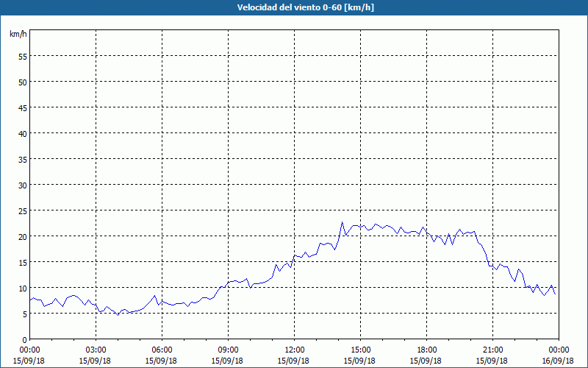Pick the 25 y-axis tick label
This screenshot has width=588, height=368.
[22, 210]
